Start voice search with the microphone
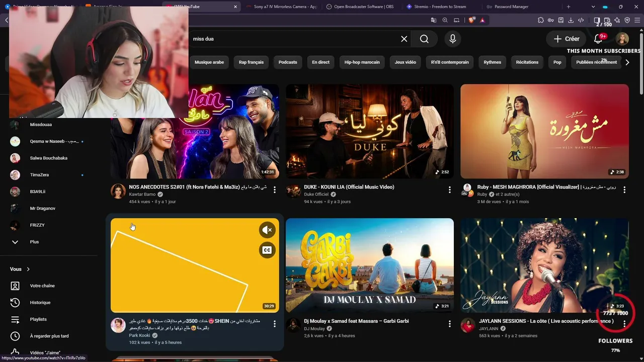Image resolution: width=644 pixels, height=362 pixels. coord(453,39)
